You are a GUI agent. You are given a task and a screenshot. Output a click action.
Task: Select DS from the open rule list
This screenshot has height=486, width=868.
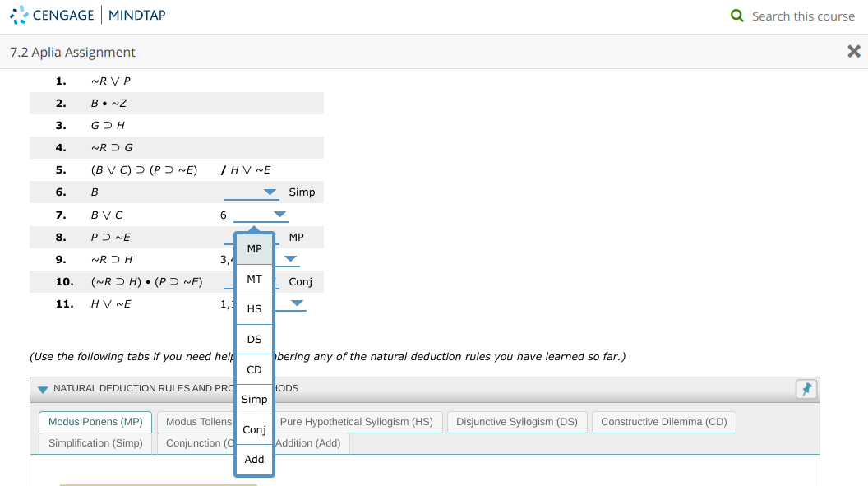pos(253,338)
